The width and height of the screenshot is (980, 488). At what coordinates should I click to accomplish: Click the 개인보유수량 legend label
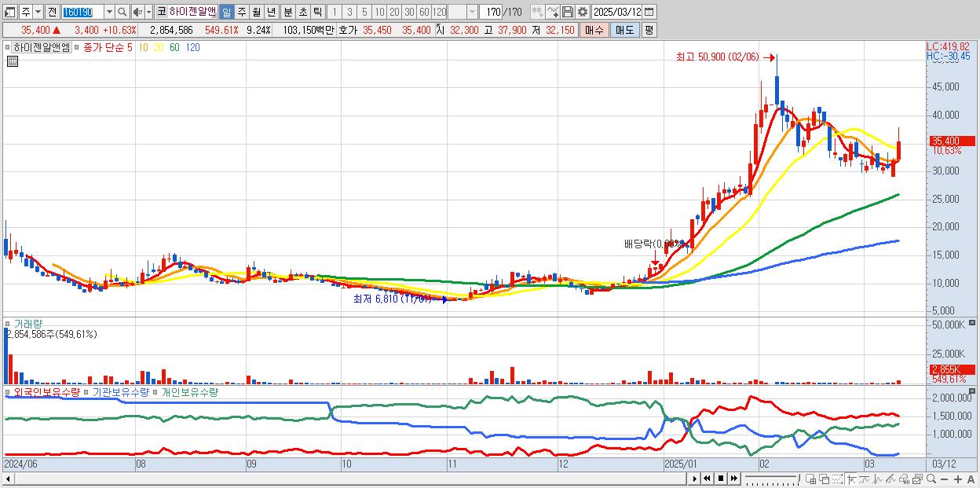click(x=189, y=391)
